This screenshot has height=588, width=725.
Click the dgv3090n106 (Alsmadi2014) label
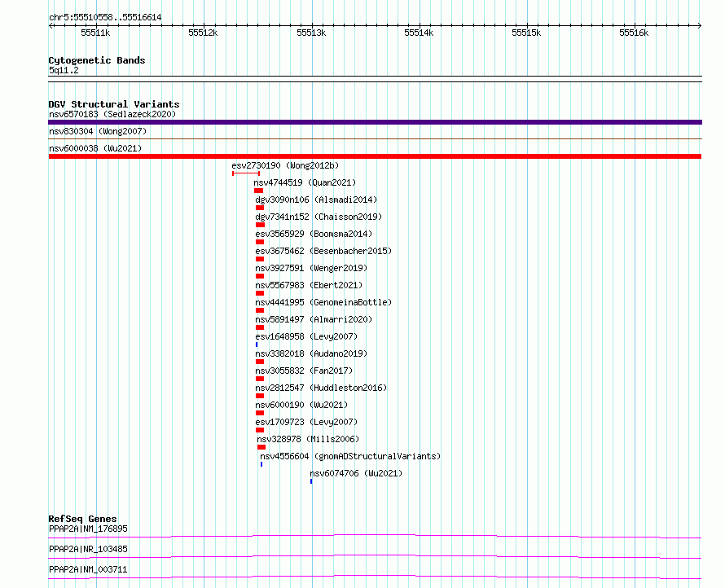pyautogui.click(x=316, y=200)
